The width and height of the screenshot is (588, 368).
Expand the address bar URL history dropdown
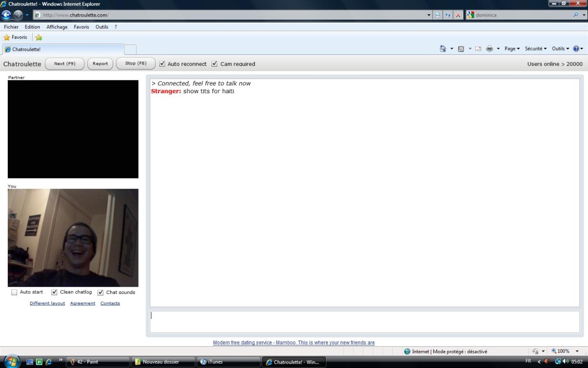pos(429,15)
